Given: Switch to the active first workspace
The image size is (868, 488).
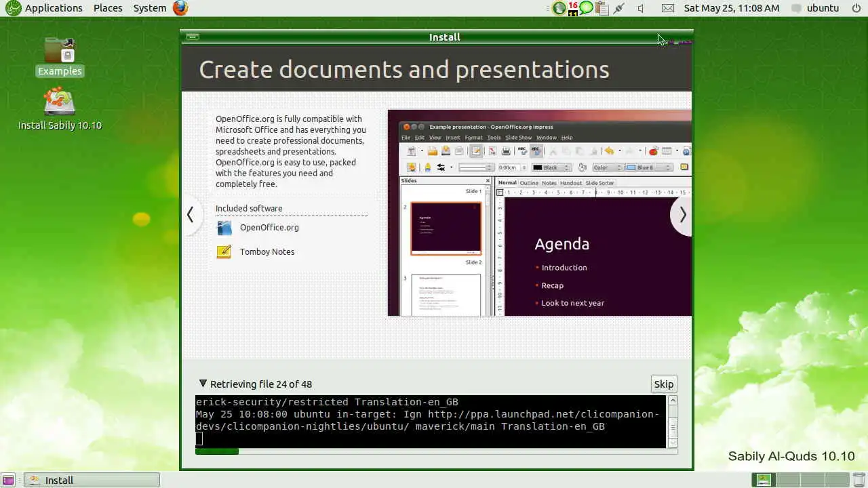Looking at the screenshot, I should [764, 480].
